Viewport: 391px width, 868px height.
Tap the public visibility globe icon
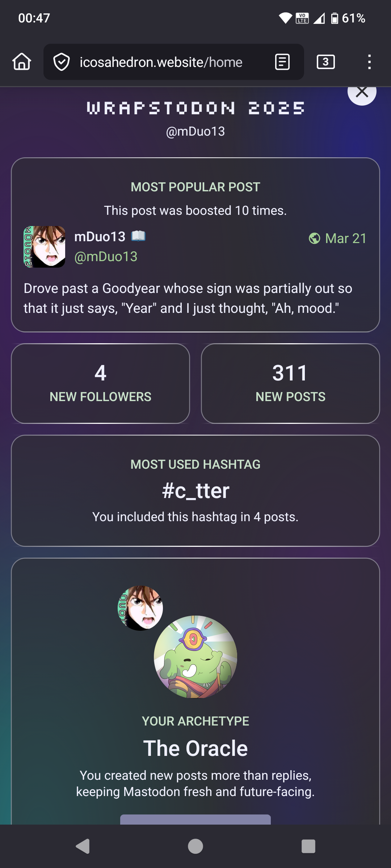click(314, 238)
